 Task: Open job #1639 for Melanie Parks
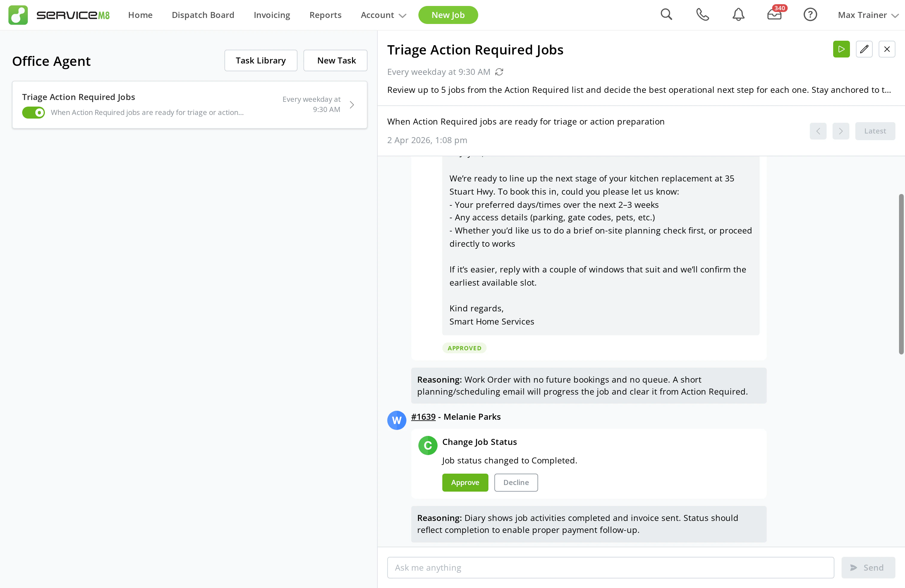click(x=423, y=416)
